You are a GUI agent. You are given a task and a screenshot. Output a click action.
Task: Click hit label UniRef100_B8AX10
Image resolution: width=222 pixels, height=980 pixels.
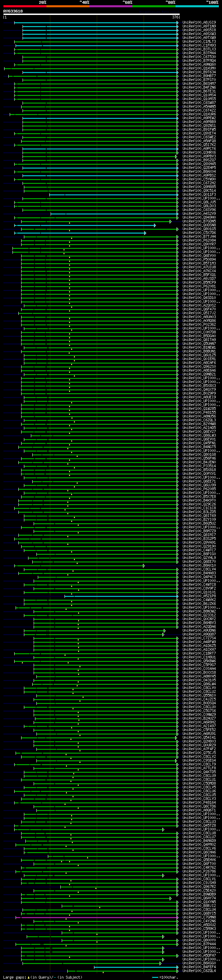(199, 565)
